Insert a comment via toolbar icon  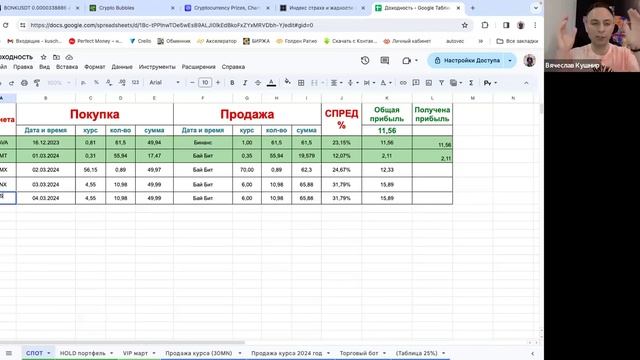click(x=416, y=83)
